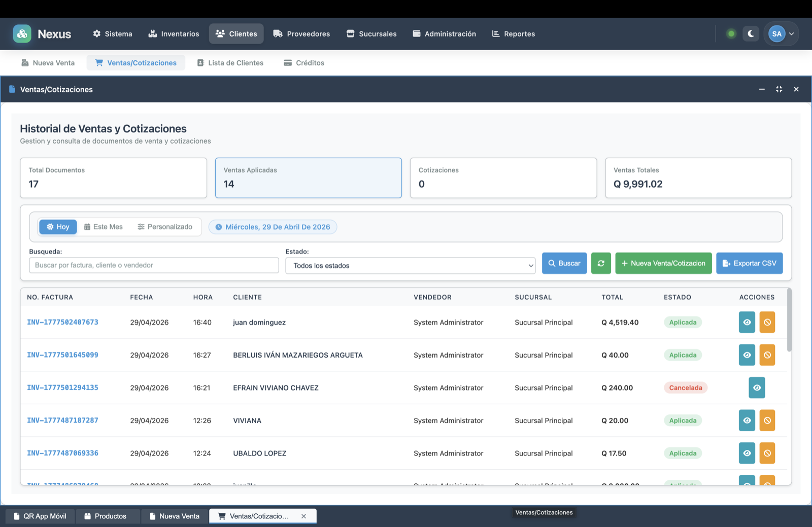Click the Nexus logo icon
The image size is (812, 527).
click(x=22, y=34)
